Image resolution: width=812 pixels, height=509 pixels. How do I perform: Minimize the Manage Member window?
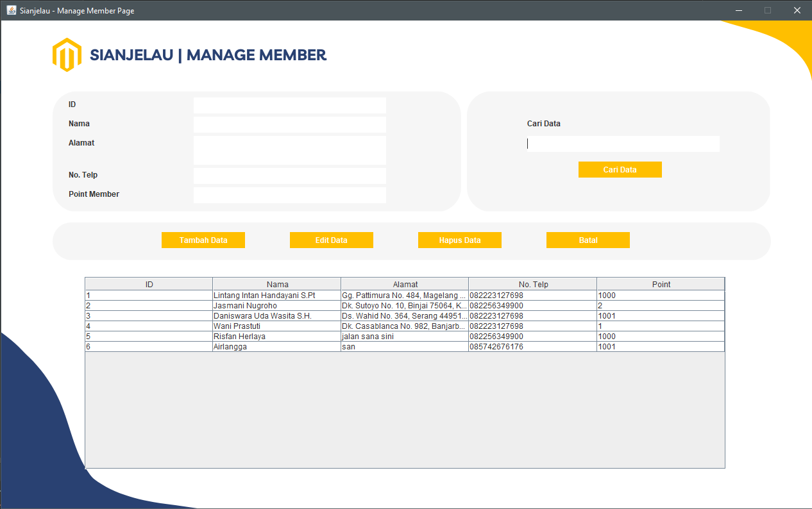click(739, 10)
